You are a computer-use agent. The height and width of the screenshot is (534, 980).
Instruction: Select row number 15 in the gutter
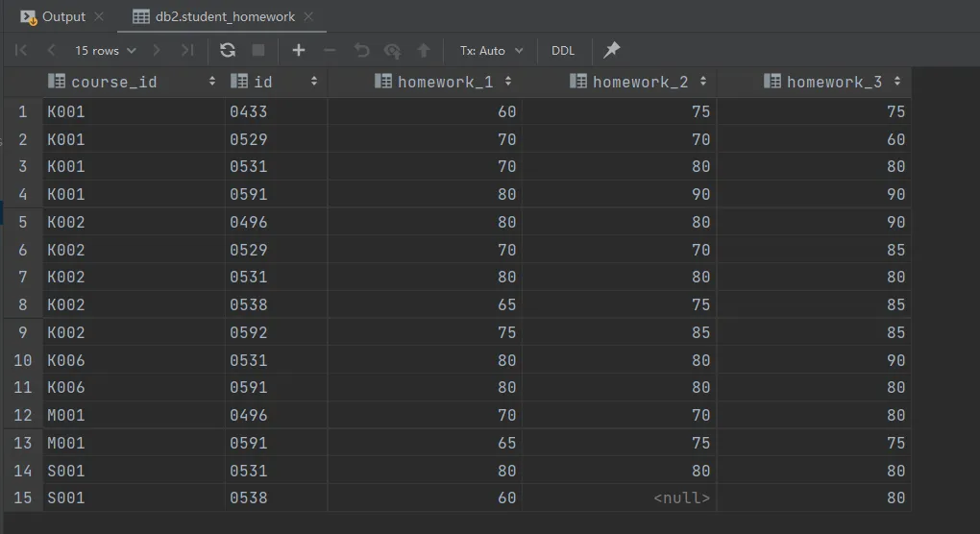(23, 498)
